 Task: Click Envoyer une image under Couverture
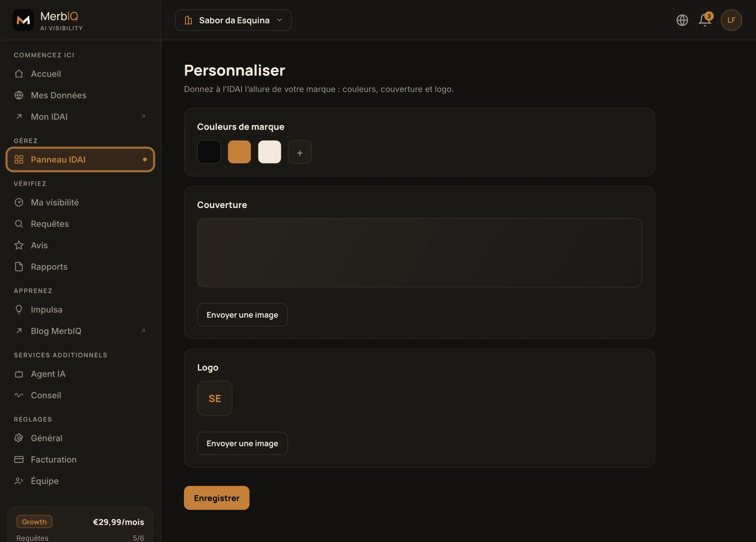pyautogui.click(x=242, y=314)
